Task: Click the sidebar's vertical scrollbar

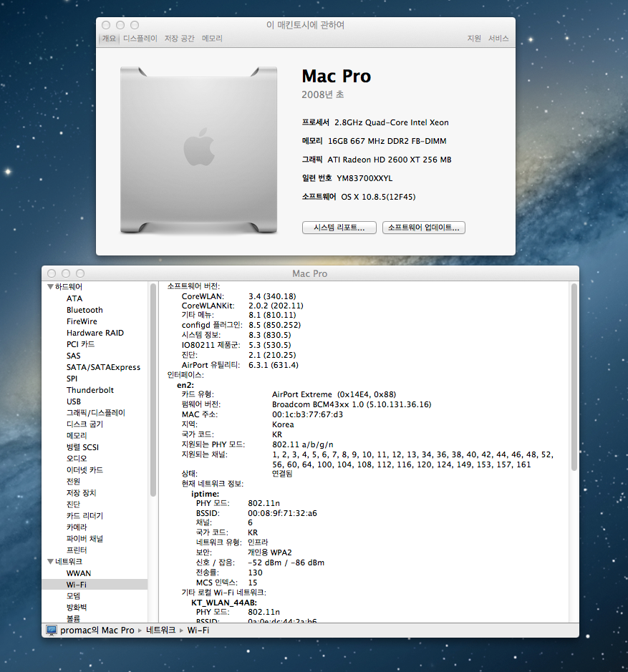Action: [x=153, y=386]
